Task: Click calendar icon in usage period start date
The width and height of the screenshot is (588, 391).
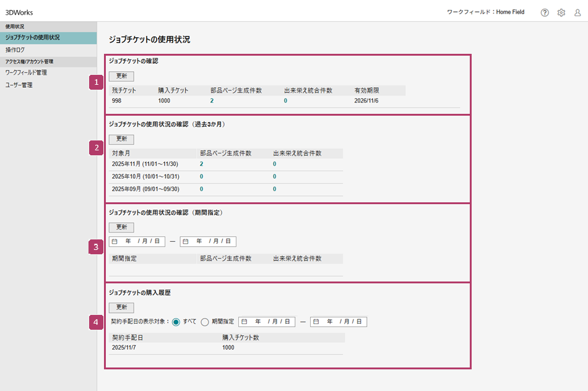Action: coord(115,241)
